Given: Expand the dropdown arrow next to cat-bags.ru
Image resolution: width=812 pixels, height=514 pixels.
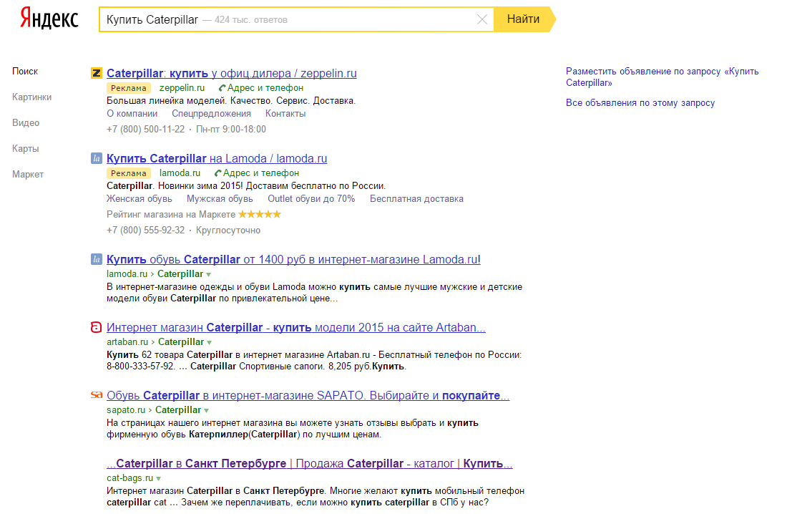Looking at the screenshot, I should click(158, 479).
